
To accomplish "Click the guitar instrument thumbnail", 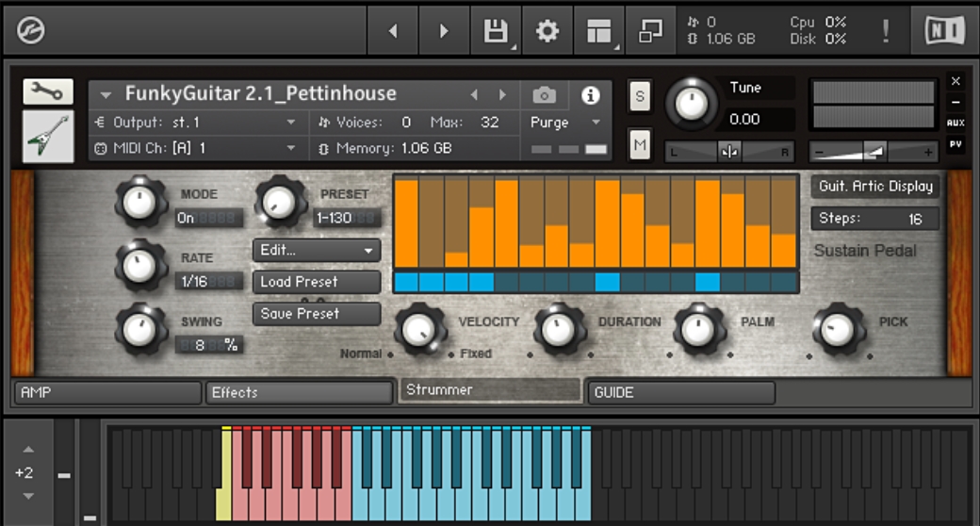I will (48, 137).
